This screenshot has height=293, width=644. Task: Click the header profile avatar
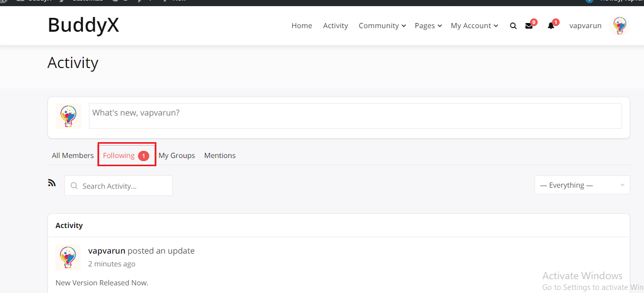click(620, 26)
